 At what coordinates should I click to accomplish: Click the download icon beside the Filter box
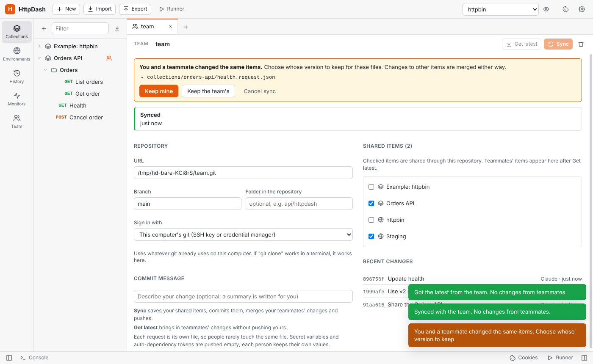pos(117,28)
